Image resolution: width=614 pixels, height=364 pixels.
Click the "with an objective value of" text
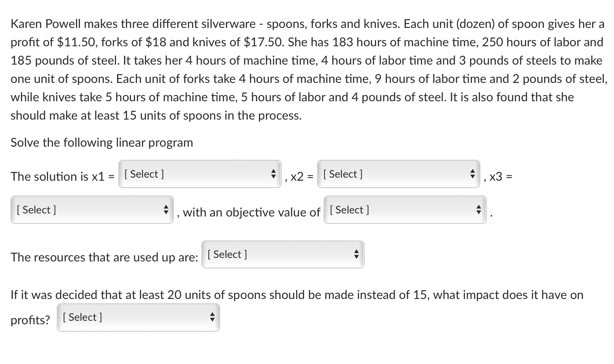[x=252, y=213]
